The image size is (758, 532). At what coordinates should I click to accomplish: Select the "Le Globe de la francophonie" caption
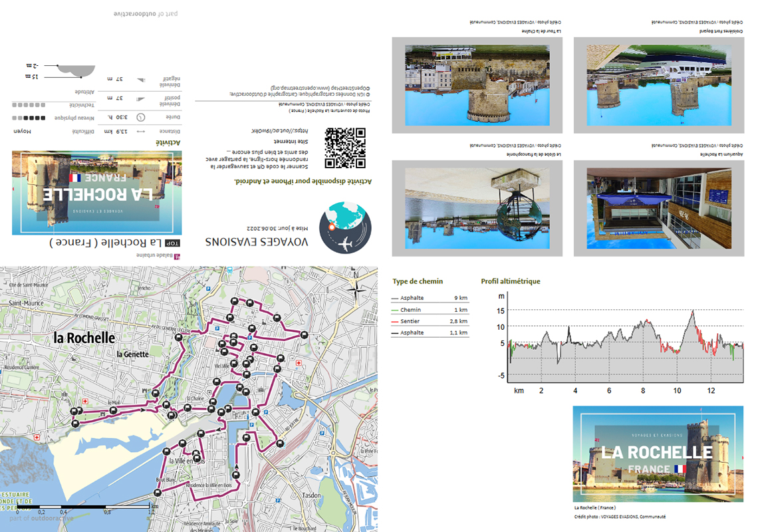click(x=534, y=155)
